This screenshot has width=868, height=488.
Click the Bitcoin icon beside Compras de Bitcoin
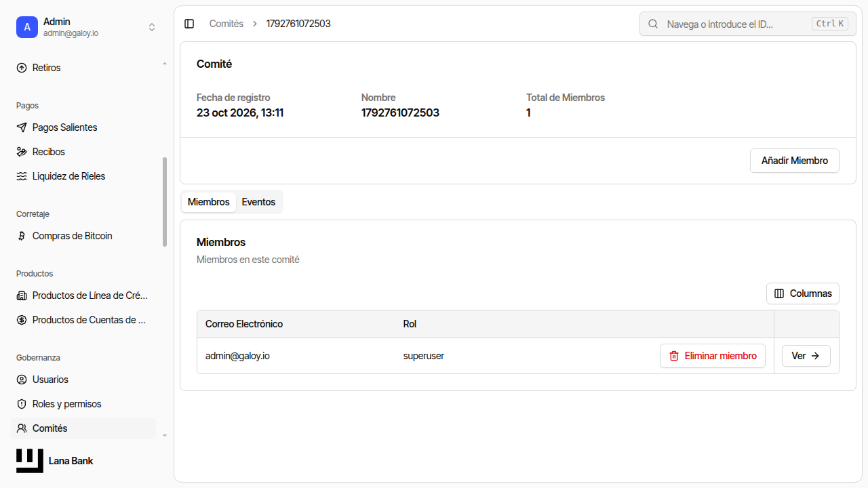pyautogui.click(x=22, y=236)
